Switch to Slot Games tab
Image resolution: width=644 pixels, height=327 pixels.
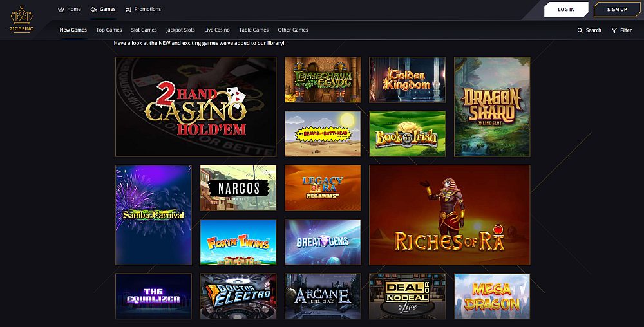click(144, 30)
